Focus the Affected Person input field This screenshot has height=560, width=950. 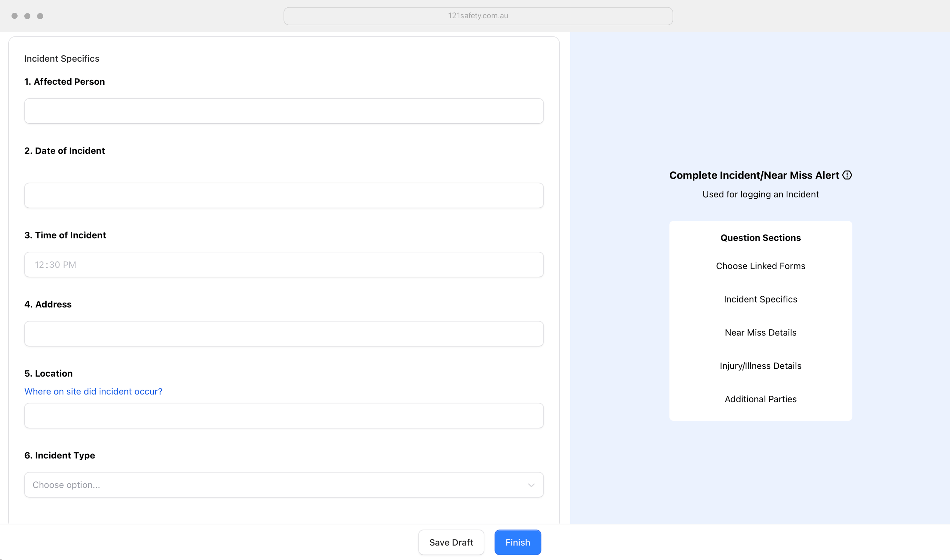[284, 111]
